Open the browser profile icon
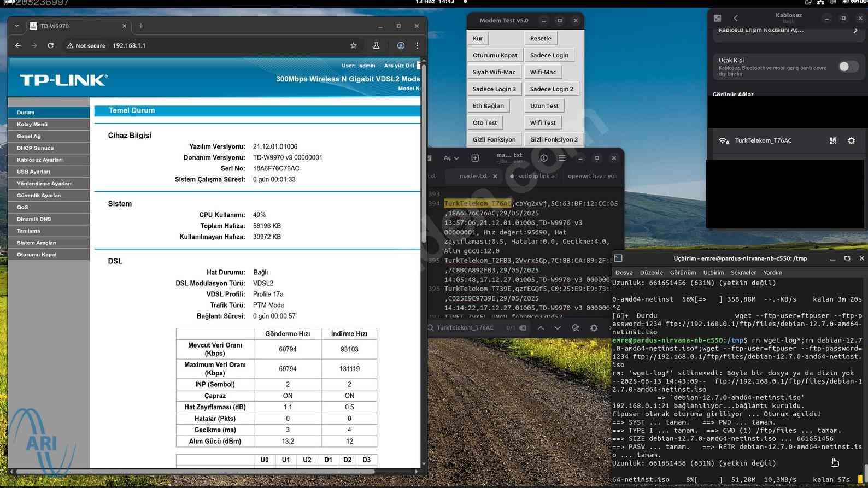 point(401,46)
